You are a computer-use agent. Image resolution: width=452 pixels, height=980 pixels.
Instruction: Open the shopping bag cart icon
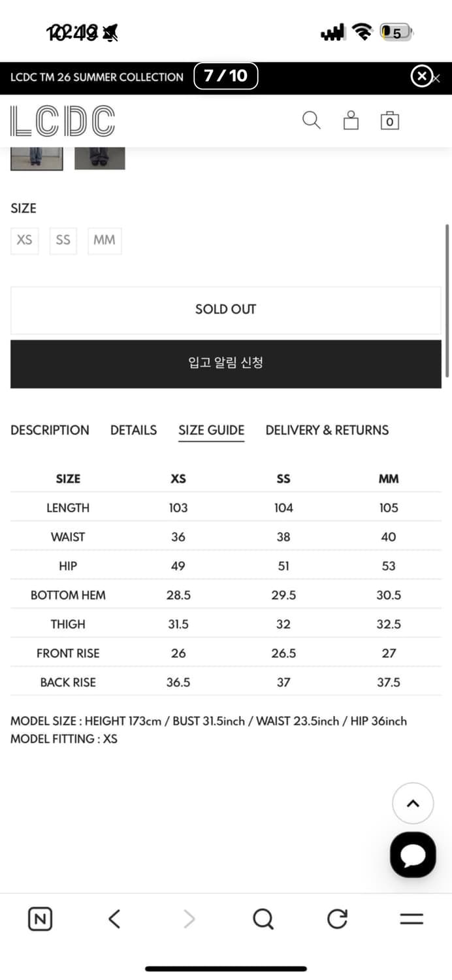(390, 121)
